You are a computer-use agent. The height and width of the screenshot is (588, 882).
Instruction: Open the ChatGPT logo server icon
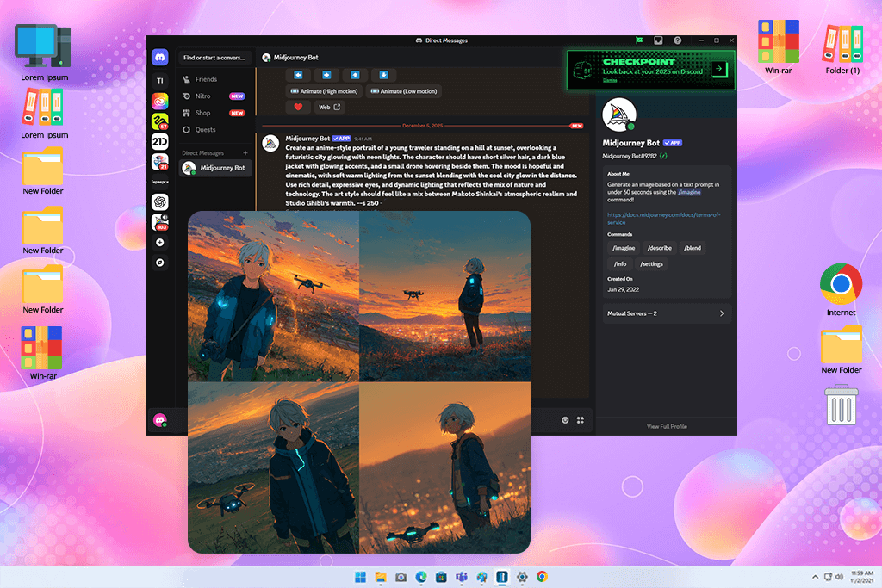click(159, 201)
